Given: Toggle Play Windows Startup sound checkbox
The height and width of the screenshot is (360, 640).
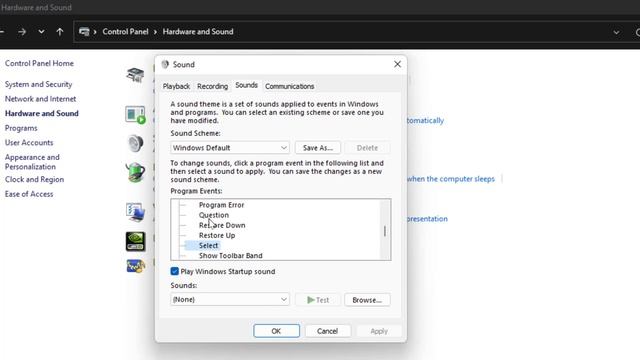Looking at the screenshot, I should (x=175, y=271).
